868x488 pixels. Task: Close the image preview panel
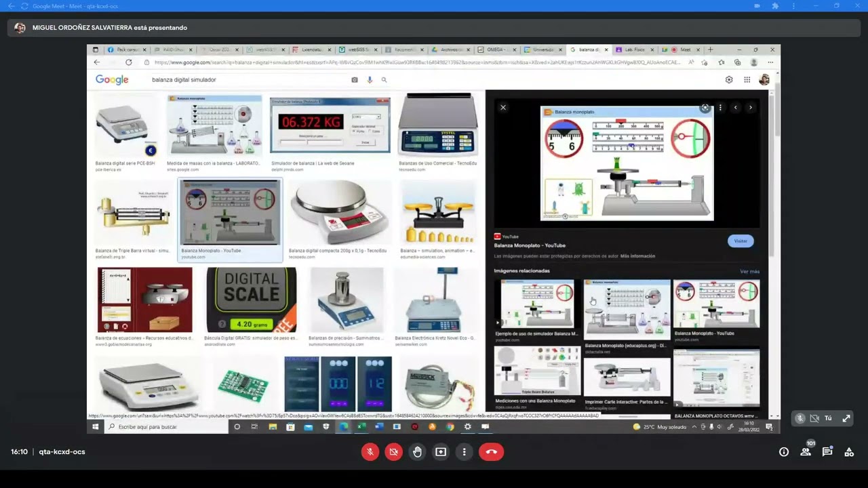pos(503,107)
